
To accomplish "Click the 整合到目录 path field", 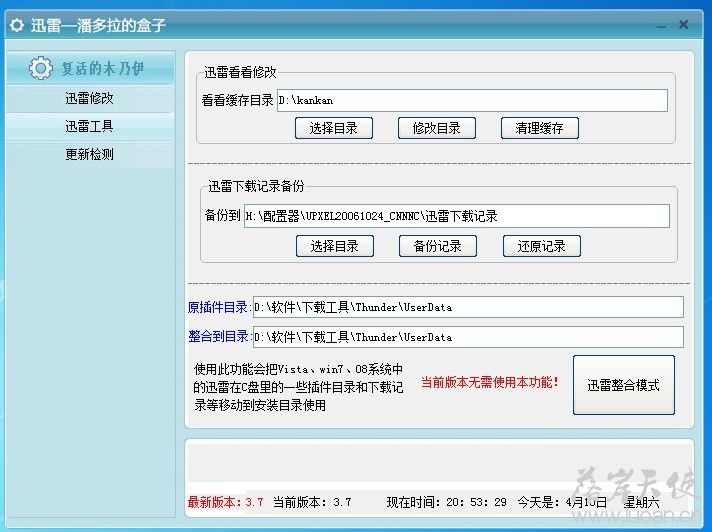I will pyautogui.click(x=468, y=337).
